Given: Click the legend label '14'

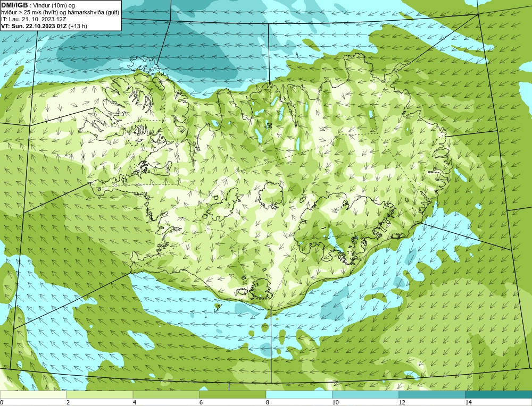Looking at the screenshot, I should pyautogui.click(x=469, y=402).
